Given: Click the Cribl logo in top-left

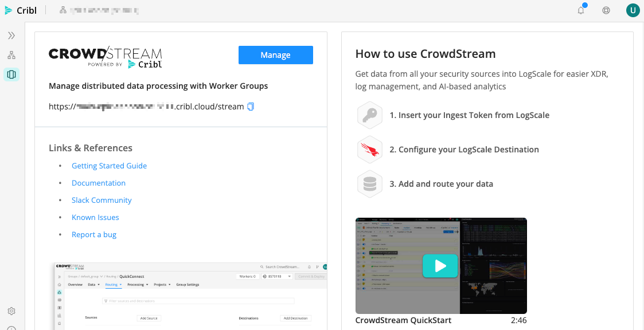Looking at the screenshot, I should pyautogui.click(x=21, y=10).
